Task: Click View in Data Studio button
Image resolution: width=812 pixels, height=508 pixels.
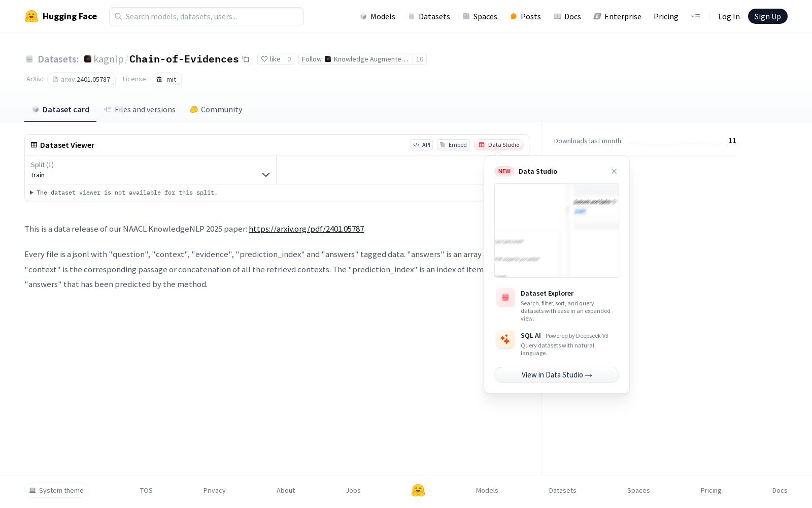Action: tap(557, 375)
